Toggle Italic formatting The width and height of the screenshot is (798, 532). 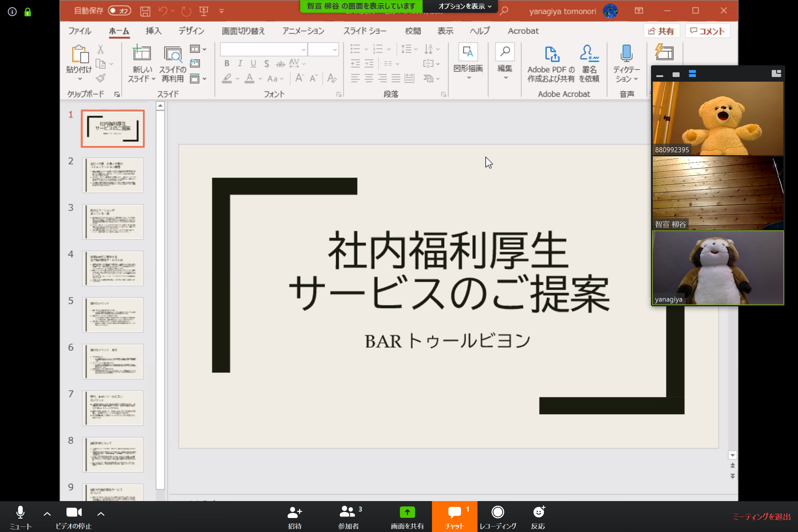pyautogui.click(x=240, y=64)
